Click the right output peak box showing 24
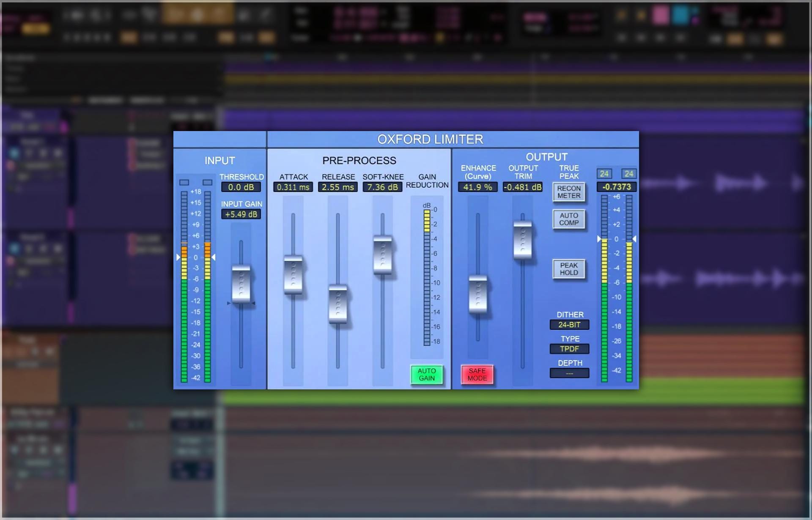 (x=629, y=174)
